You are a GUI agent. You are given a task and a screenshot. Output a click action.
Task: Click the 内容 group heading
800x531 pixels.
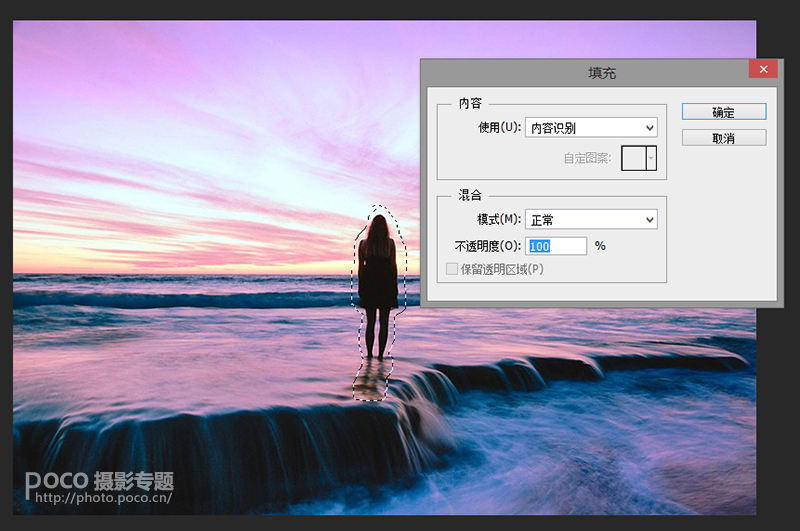tap(470, 103)
